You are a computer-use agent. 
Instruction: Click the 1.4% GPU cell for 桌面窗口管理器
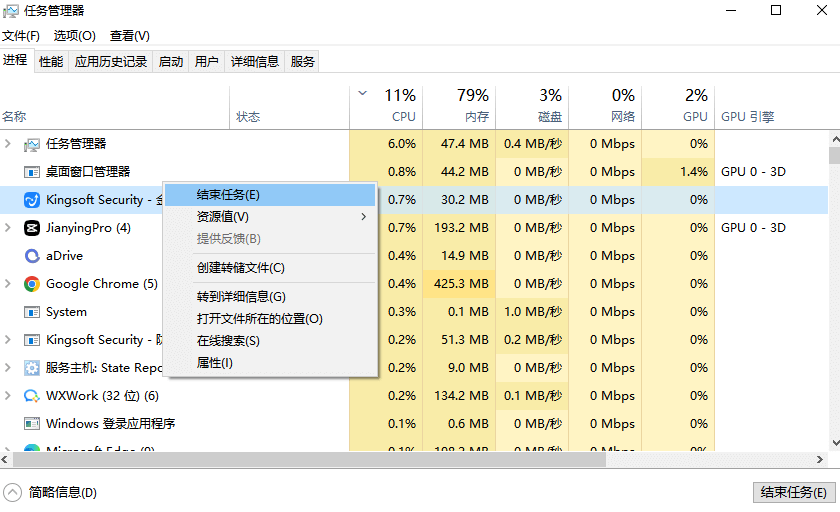point(678,171)
